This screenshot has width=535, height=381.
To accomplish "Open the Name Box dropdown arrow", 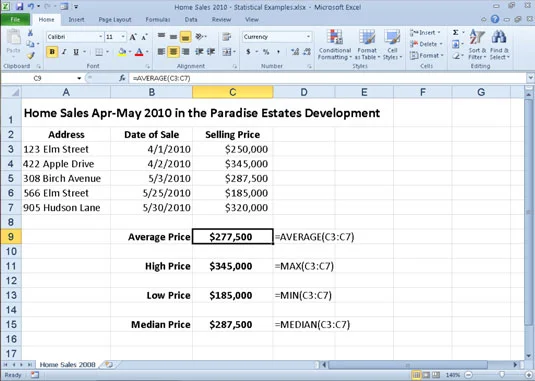I will [x=79, y=78].
